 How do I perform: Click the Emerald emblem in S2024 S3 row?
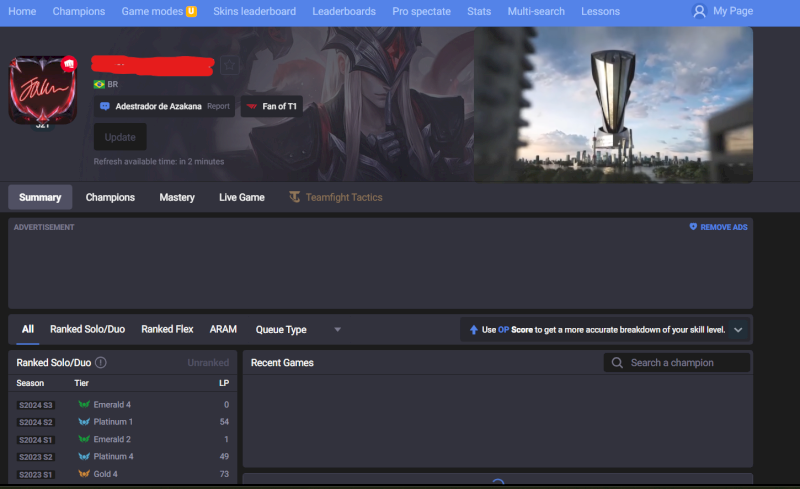pyautogui.click(x=84, y=404)
